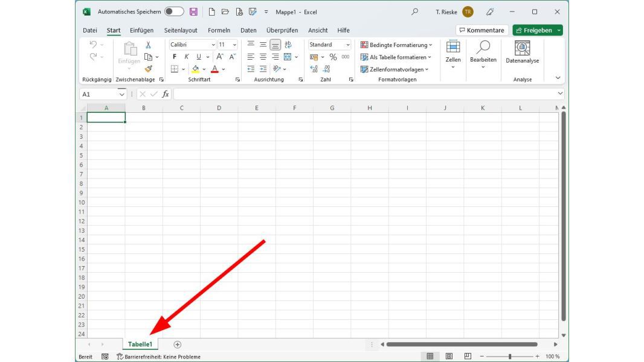The height and width of the screenshot is (362, 644).
Task: Switch to Überprüfen tab
Action: pos(282,30)
